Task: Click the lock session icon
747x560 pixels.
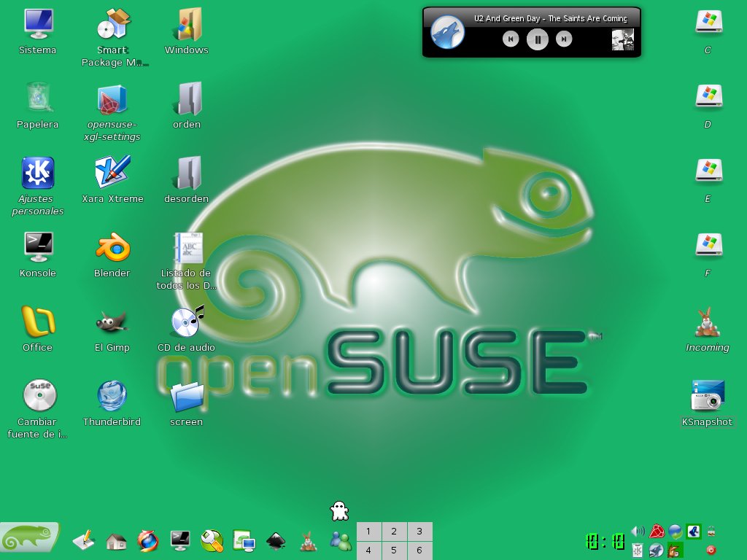Action: point(711,531)
